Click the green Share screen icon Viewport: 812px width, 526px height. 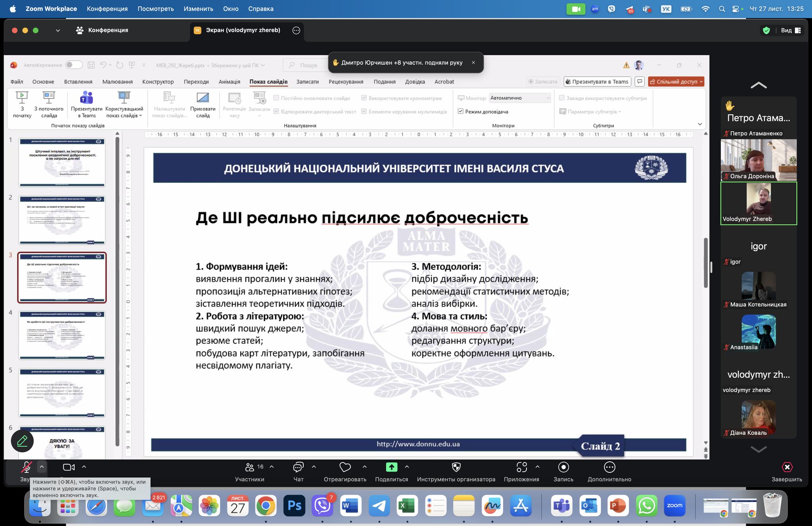click(391, 467)
